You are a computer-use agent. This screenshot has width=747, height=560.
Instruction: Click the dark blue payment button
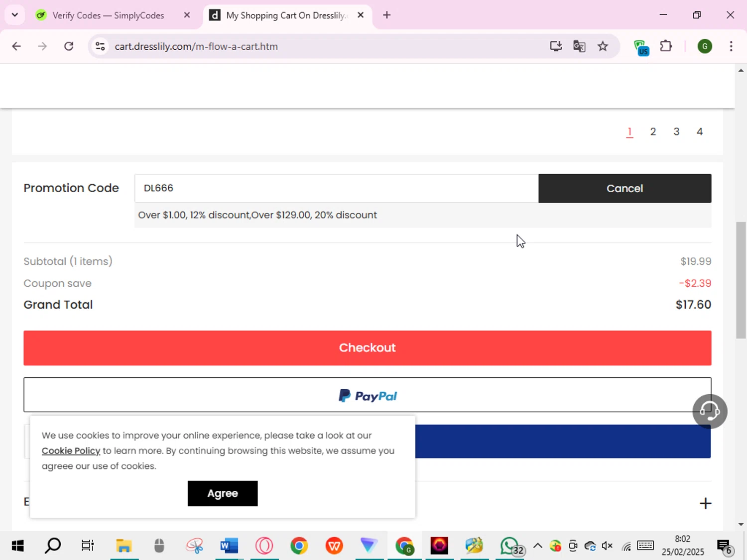563,442
